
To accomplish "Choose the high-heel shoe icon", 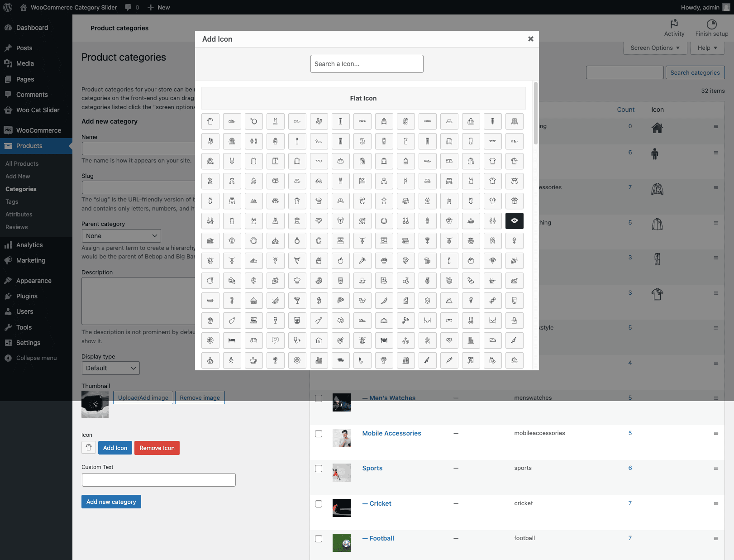I will tap(319, 141).
